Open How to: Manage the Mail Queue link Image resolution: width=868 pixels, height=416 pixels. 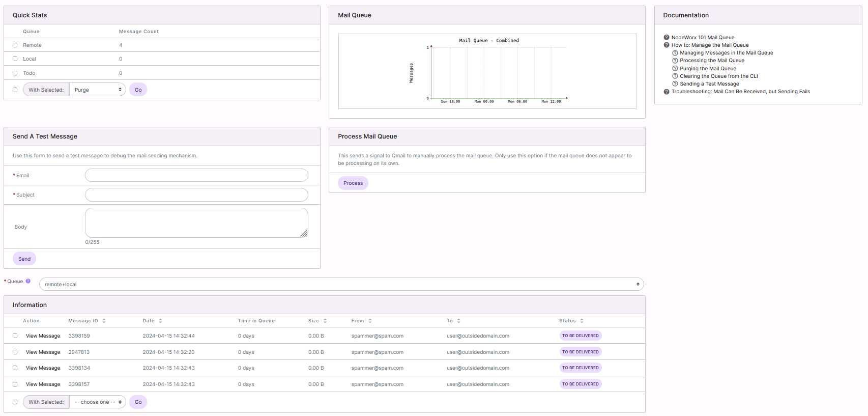click(710, 45)
